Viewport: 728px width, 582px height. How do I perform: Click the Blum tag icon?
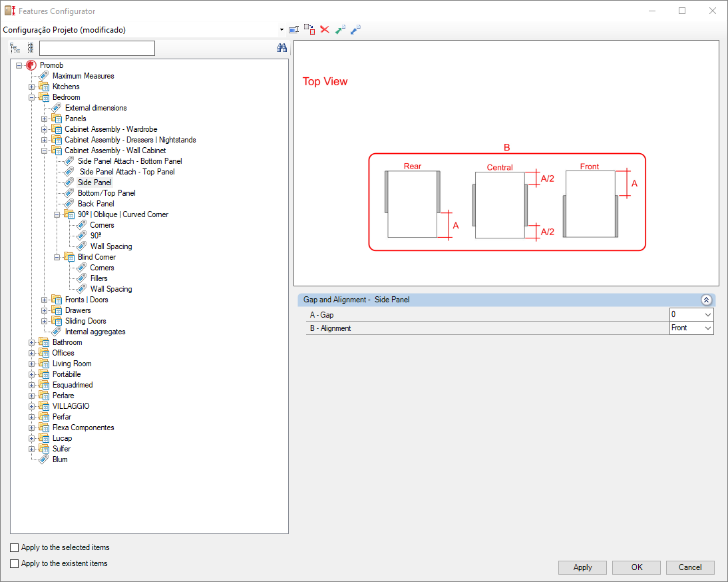point(44,459)
